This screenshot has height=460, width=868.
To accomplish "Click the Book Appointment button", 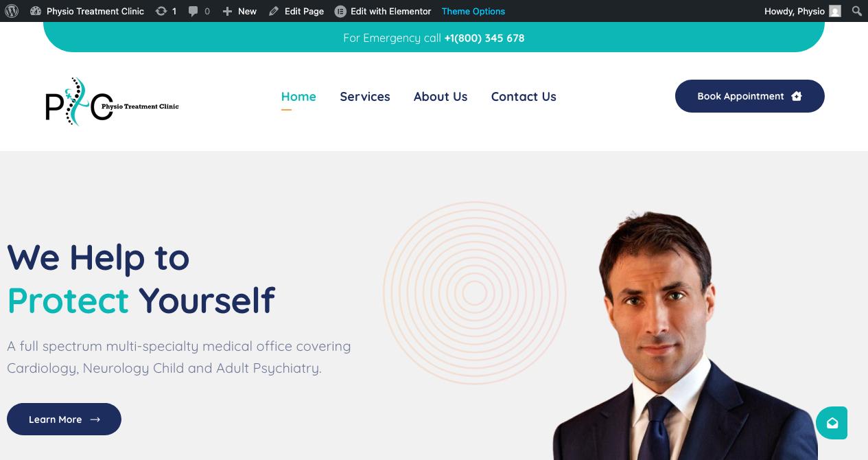I will (750, 96).
